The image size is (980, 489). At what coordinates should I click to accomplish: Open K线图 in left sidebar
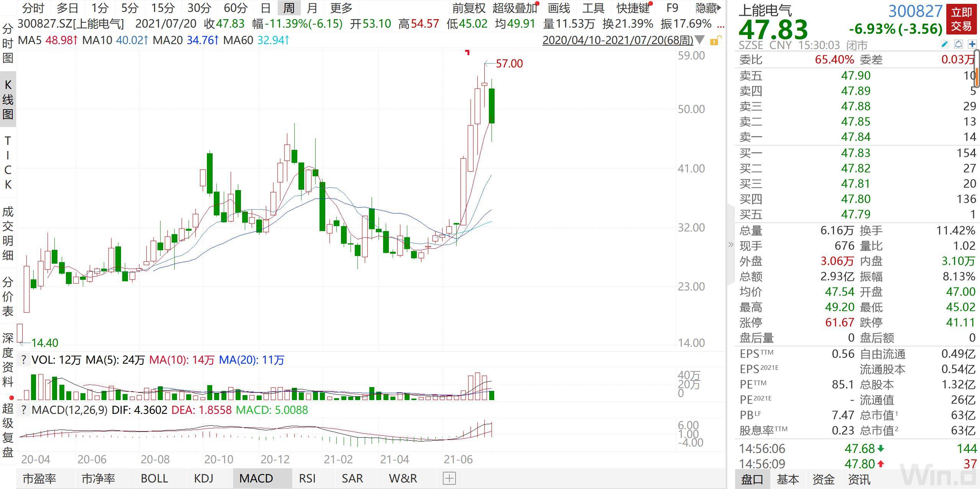pos(8,99)
